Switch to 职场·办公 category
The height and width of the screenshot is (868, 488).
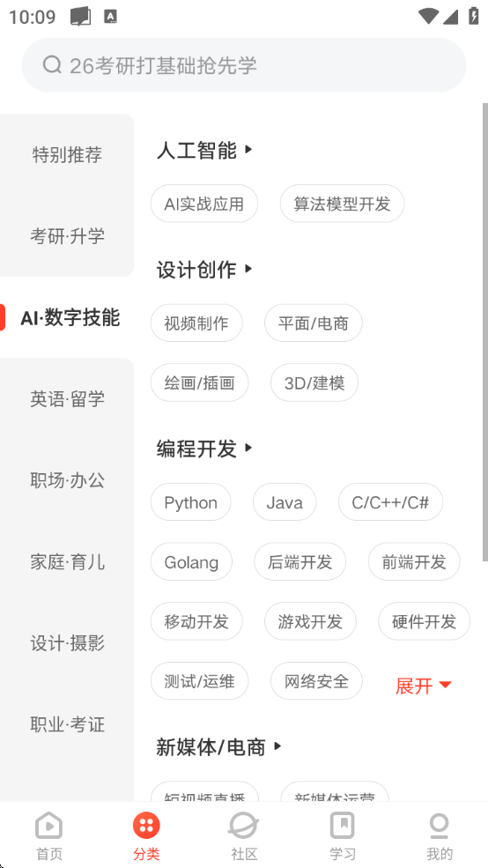(x=67, y=480)
